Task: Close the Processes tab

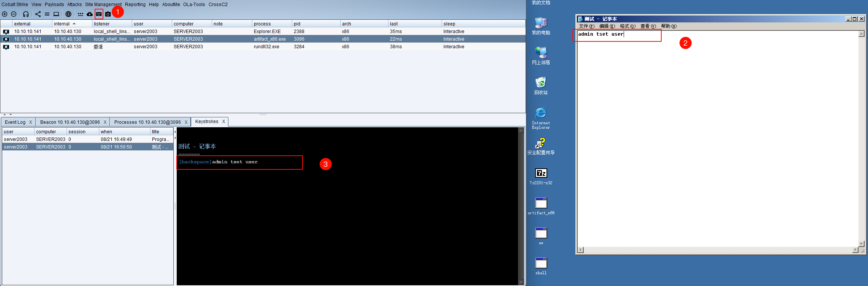Action: click(186, 122)
